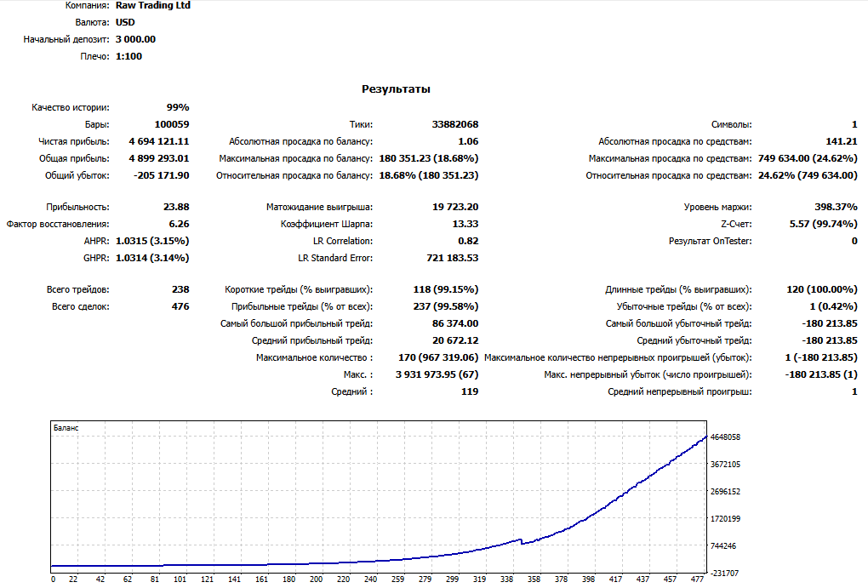This screenshot has width=868, height=588.
Task: Click loss trades value 1 (0.42%)
Action: pyautogui.click(x=833, y=306)
